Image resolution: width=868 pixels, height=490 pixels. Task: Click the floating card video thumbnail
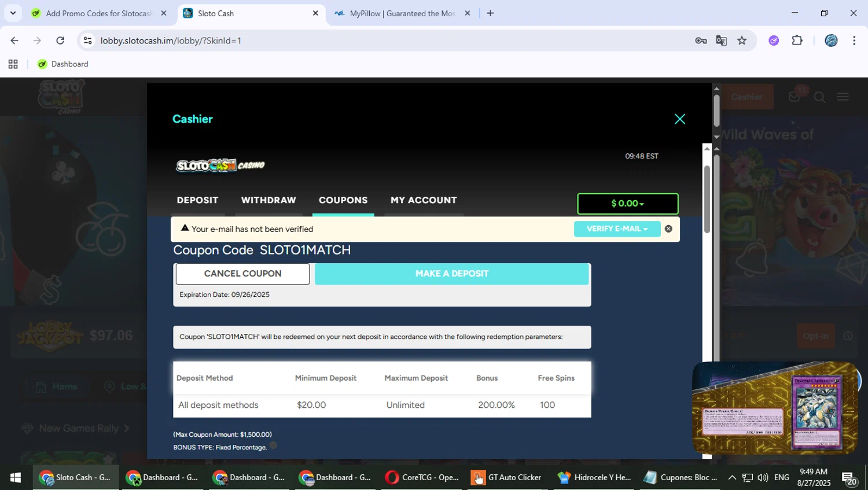click(775, 408)
